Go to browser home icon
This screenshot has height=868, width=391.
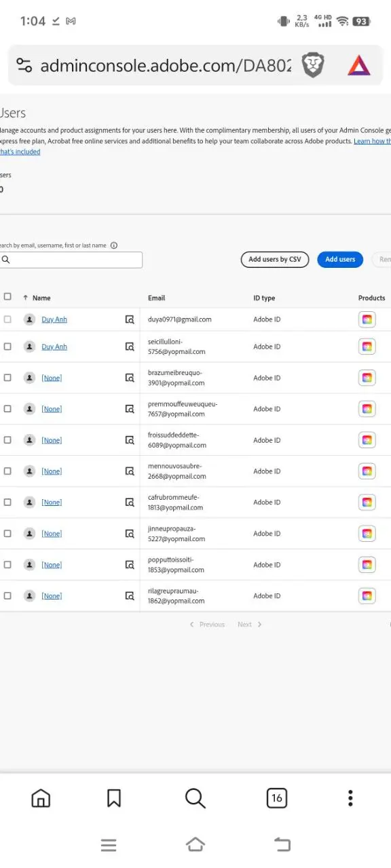(41, 798)
